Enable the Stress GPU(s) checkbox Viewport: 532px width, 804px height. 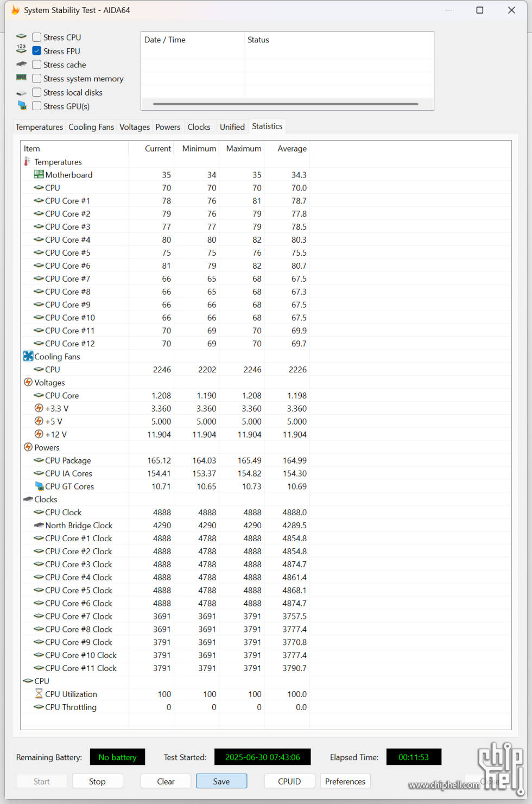point(37,106)
